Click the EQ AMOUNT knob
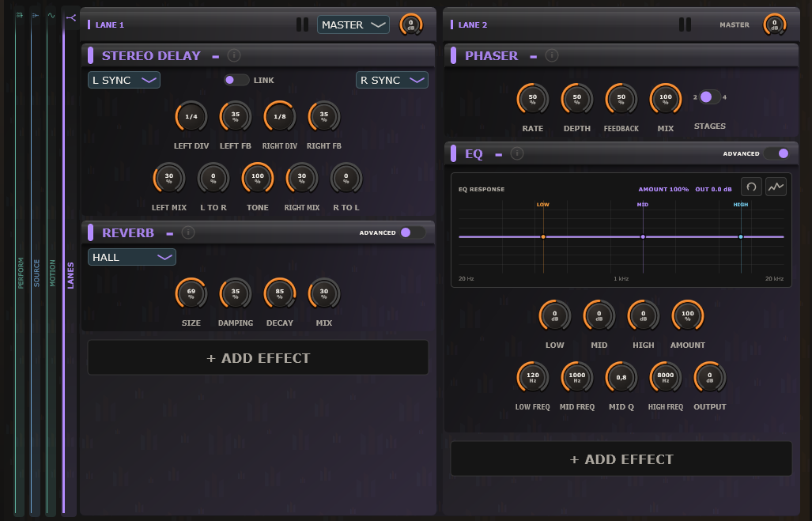Viewport: 812px width, 521px height. [688, 316]
